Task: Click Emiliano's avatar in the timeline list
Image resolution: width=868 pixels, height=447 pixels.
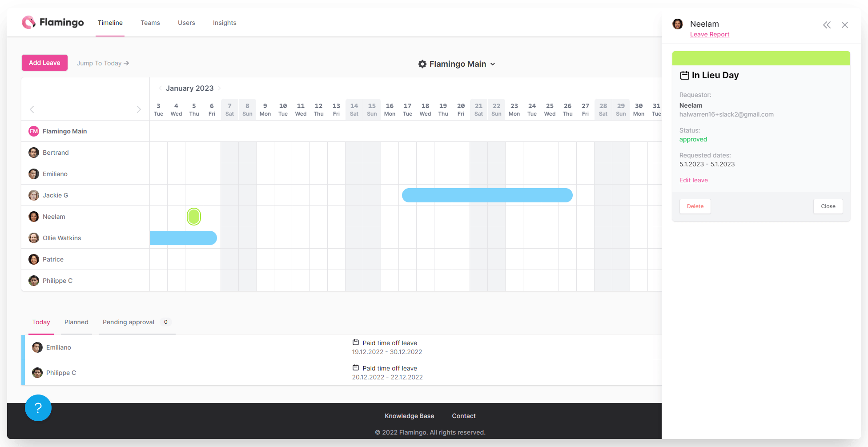Action: [34, 174]
